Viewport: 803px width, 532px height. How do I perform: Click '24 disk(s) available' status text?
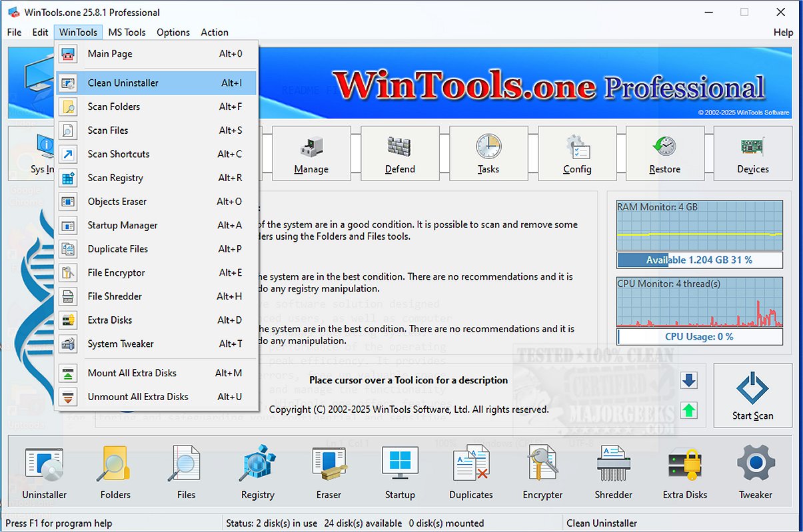(x=364, y=523)
